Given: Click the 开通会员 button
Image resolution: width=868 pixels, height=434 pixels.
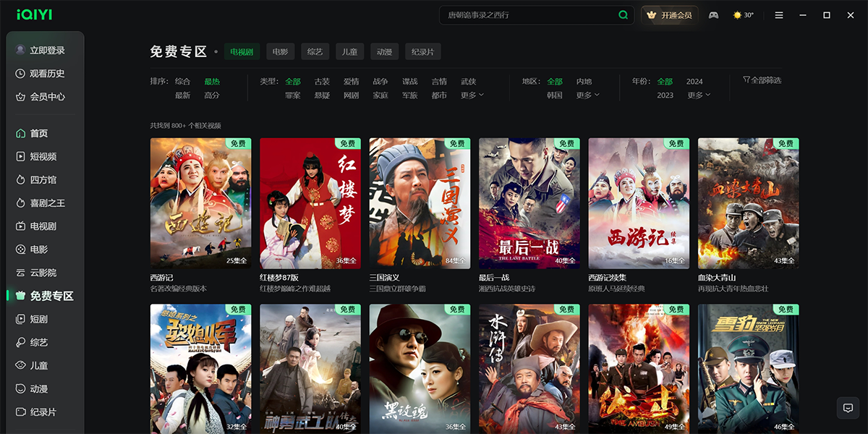Looking at the screenshot, I should (671, 15).
